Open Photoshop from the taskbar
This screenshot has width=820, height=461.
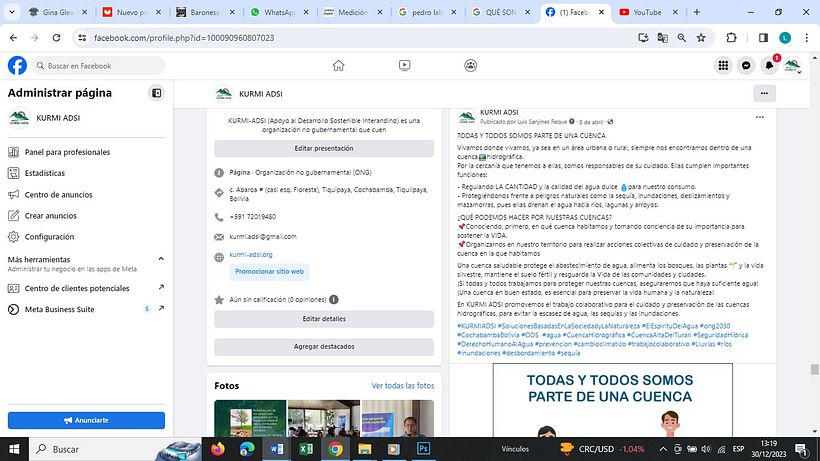point(424,449)
